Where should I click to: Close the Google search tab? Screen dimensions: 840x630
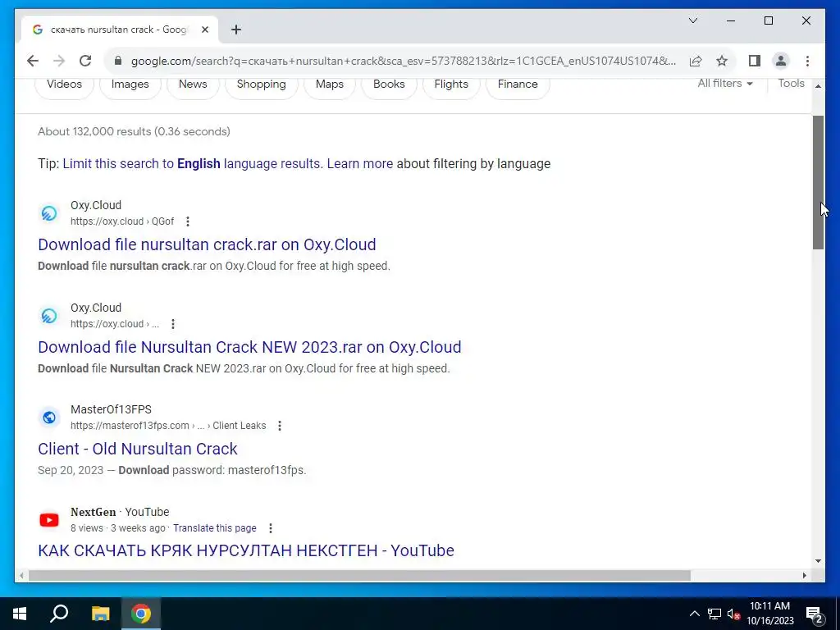[204, 30]
